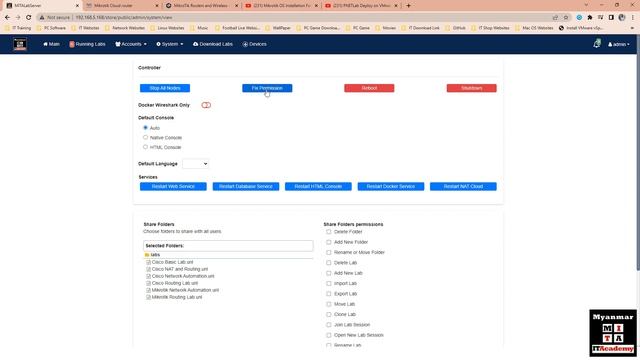Image resolution: width=640 pixels, height=360 pixels.
Task: Open the PC Software bookmark folder
Action: coord(51,28)
